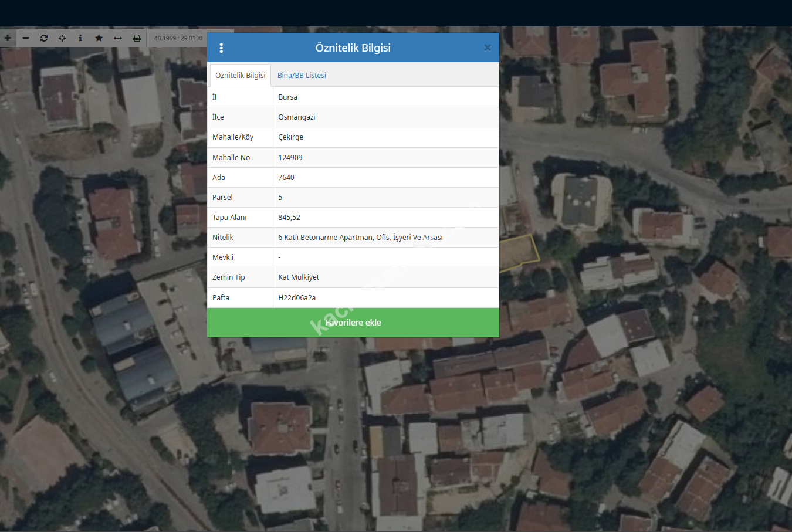Close the Öznitelik Bilgisi dialog
Screen dimensions: 792x532
tap(487, 48)
